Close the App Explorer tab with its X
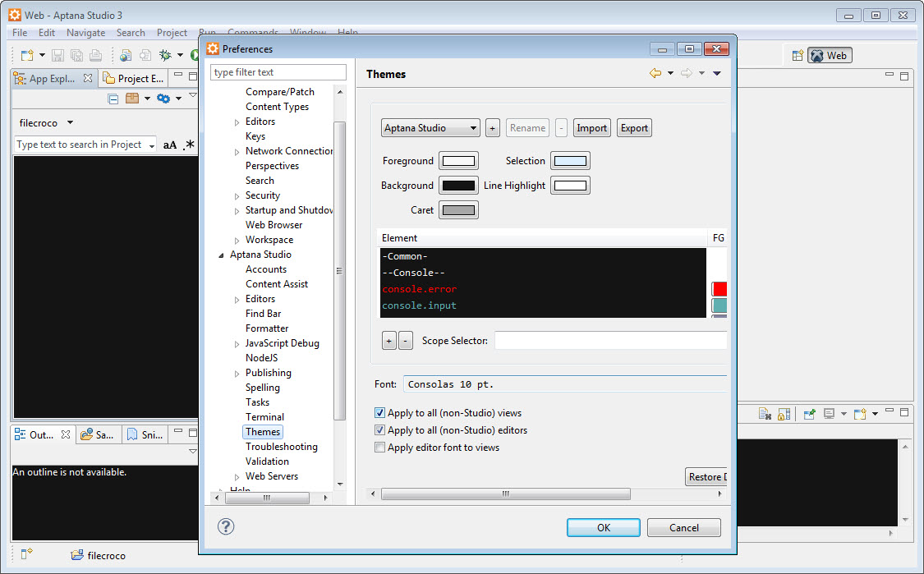 88,78
